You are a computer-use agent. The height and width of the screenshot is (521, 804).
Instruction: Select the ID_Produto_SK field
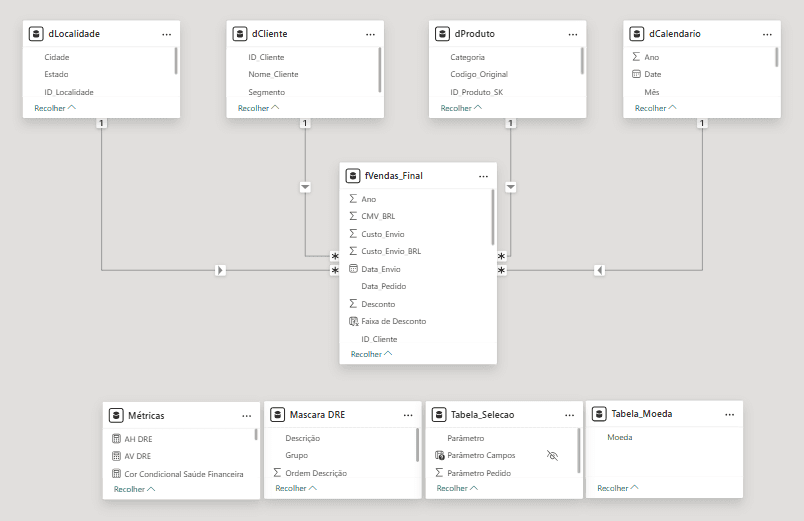[x=476, y=92]
